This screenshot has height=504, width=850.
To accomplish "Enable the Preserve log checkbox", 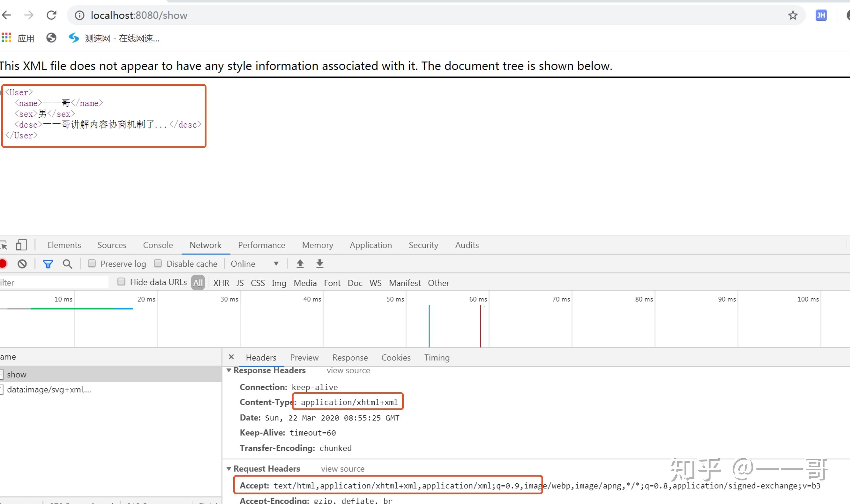I will click(x=92, y=263).
